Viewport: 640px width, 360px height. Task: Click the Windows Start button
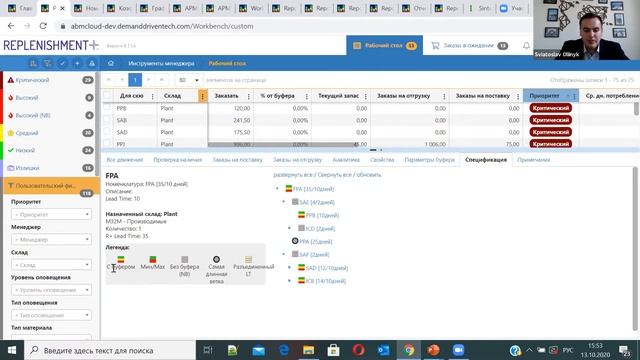coord(12,350)
